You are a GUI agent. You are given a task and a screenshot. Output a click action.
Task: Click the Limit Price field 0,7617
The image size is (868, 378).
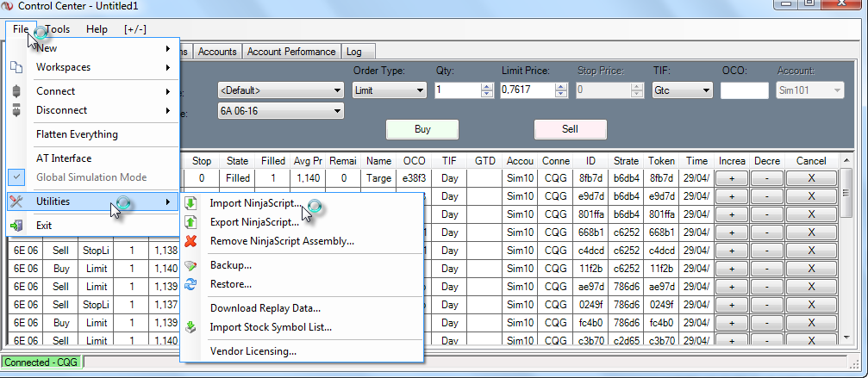528,90
